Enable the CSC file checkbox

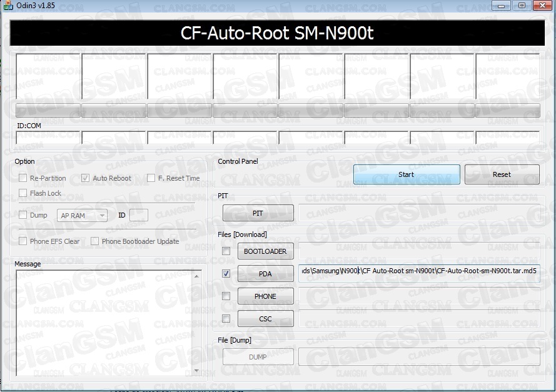click(226, 319)
